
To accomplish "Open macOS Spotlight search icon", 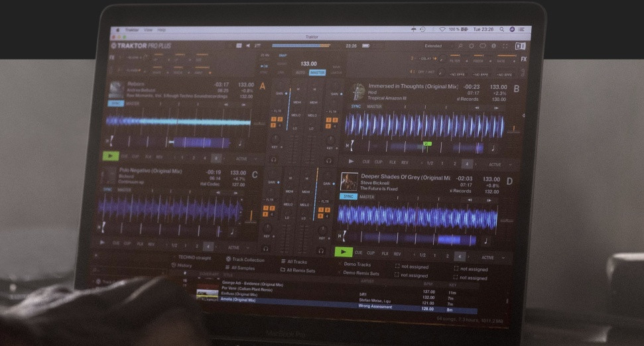I will pos(501,30).
